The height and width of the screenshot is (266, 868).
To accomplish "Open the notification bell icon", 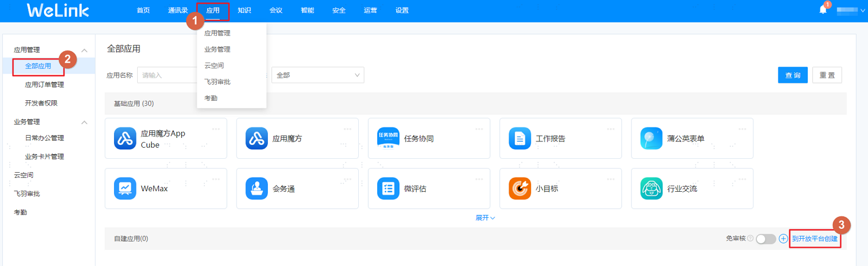I will (x=823, y=10).
